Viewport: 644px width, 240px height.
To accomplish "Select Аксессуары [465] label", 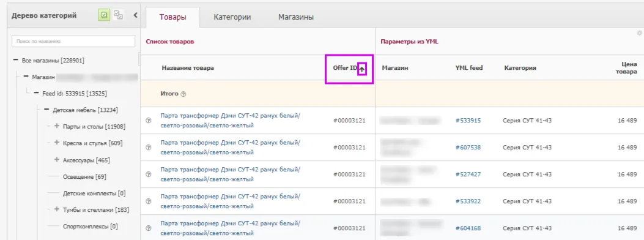I will (86, 160).
